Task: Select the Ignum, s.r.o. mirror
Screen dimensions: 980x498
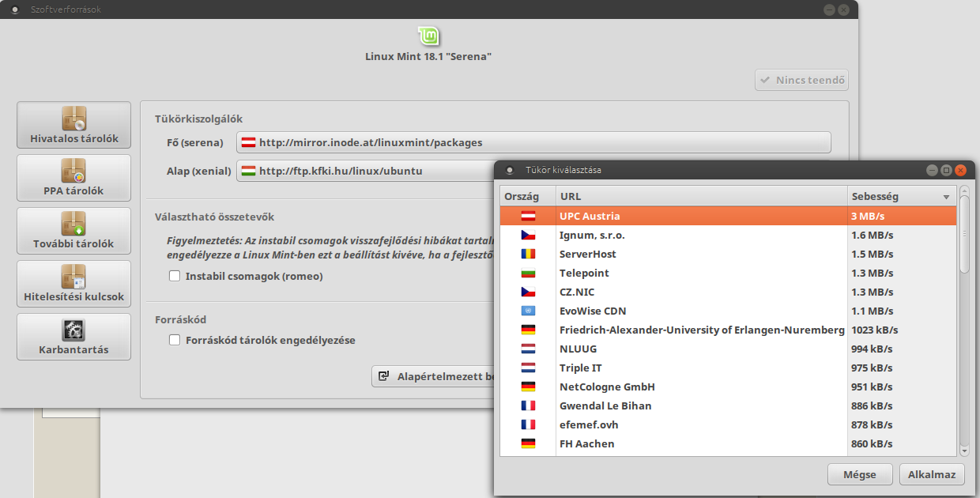Action: (x=728, y=235)
